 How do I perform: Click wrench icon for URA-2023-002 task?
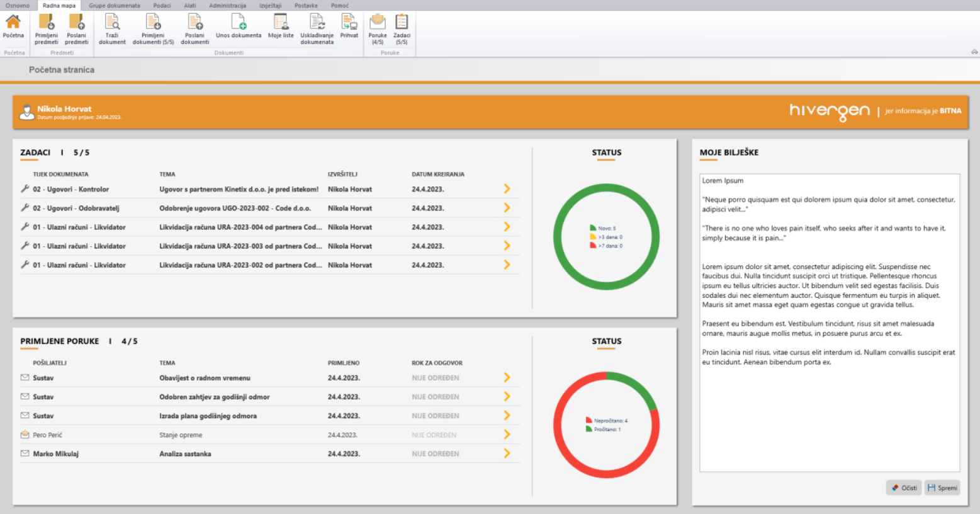[25, 265]
